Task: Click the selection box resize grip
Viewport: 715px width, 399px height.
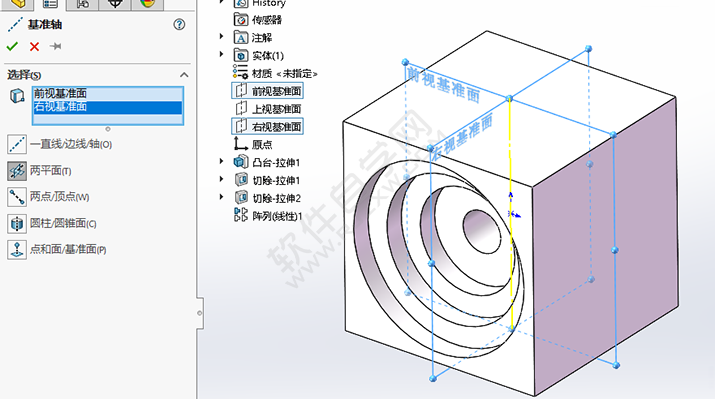Action: 108,129
